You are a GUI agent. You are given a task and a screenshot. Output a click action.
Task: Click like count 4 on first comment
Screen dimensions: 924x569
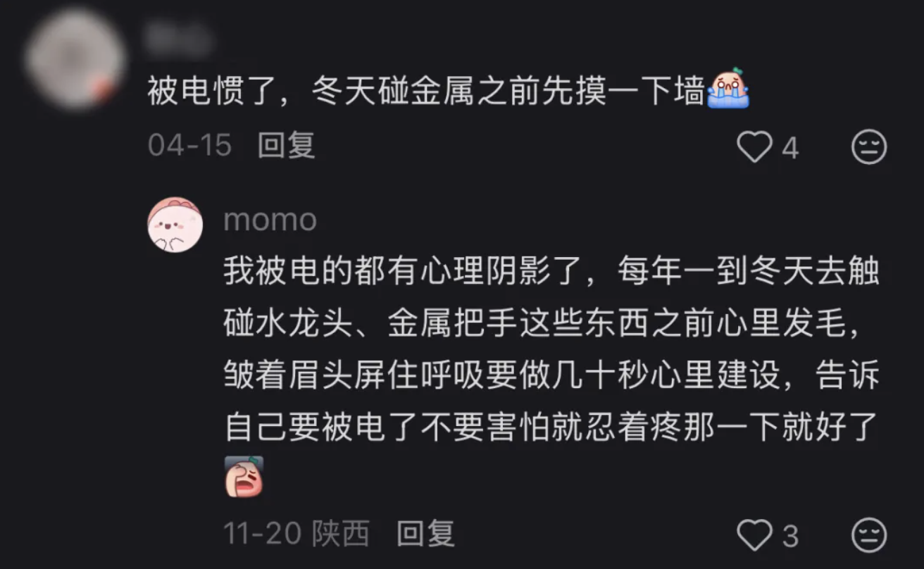[790, 149]
